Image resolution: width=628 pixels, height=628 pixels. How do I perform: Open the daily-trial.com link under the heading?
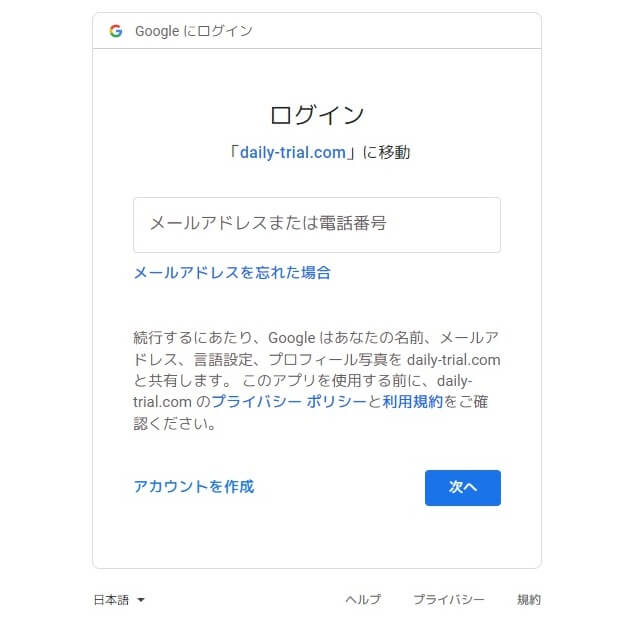[x=293, y=153]
